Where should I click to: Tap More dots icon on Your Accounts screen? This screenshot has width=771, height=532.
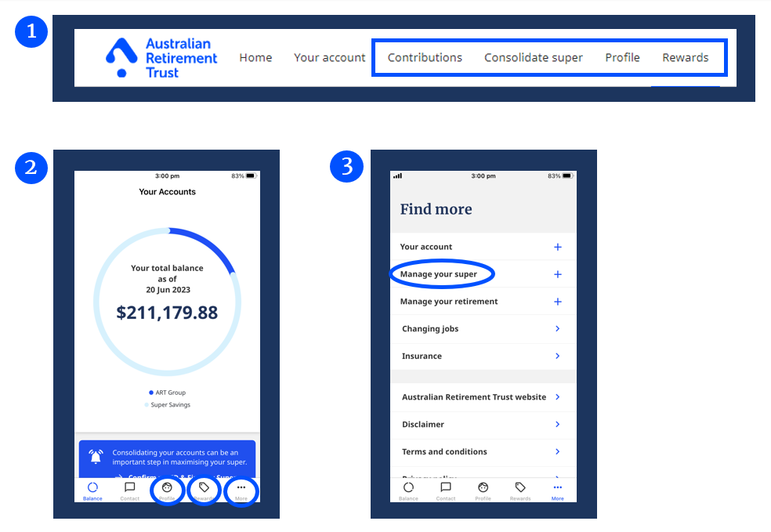241,487
